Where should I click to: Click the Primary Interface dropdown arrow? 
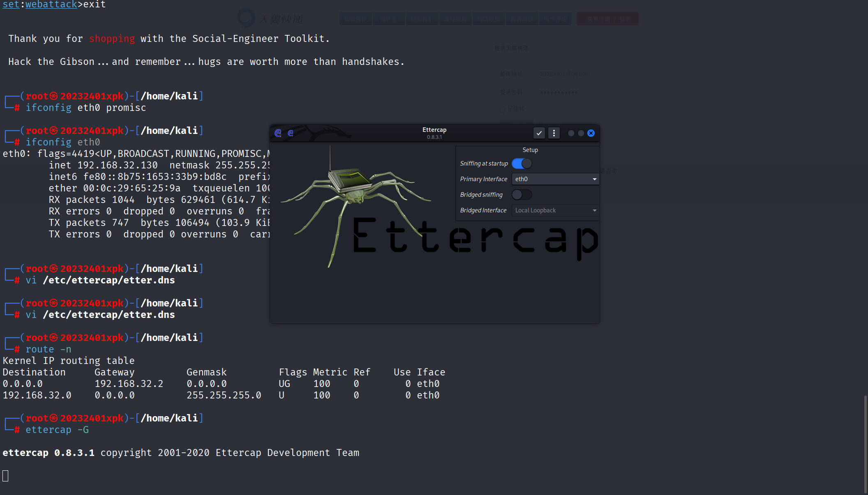pos(594,179)
